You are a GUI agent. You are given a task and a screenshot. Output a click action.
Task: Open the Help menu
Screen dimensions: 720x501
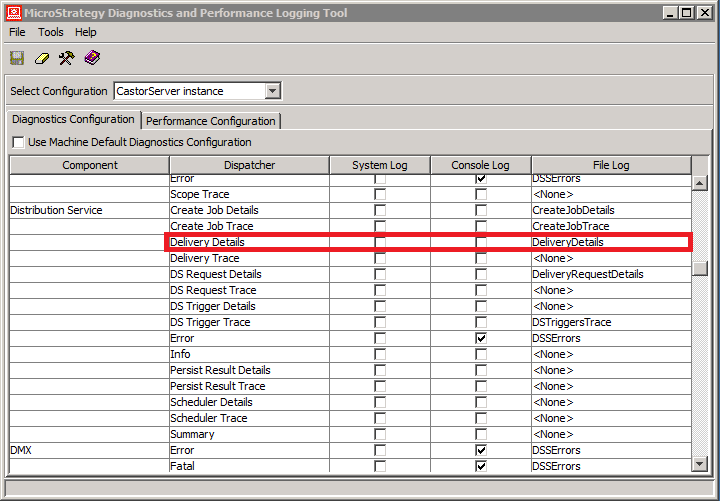click(86, 32)
